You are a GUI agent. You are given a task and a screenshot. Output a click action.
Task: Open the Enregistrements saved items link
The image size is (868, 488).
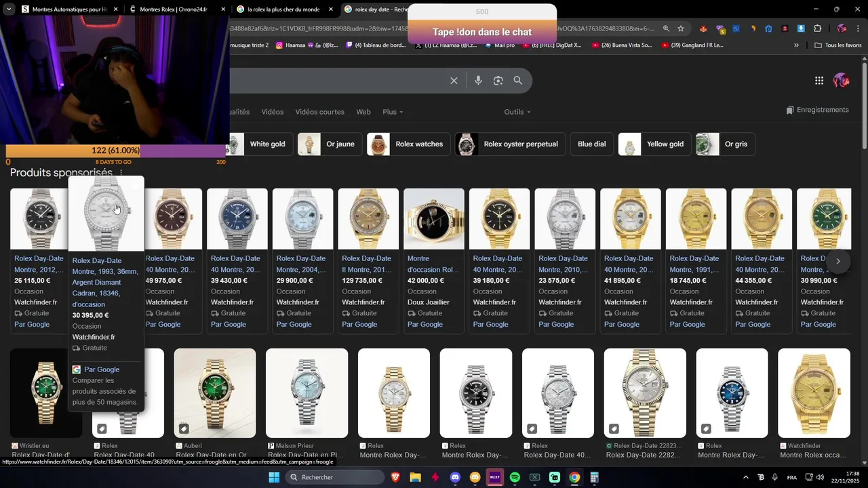pos(817,110)
